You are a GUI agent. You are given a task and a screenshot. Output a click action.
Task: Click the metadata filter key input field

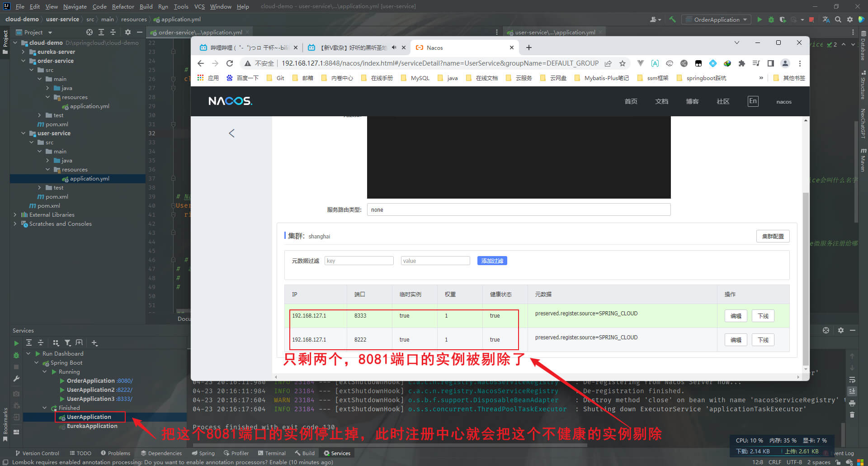359,261
